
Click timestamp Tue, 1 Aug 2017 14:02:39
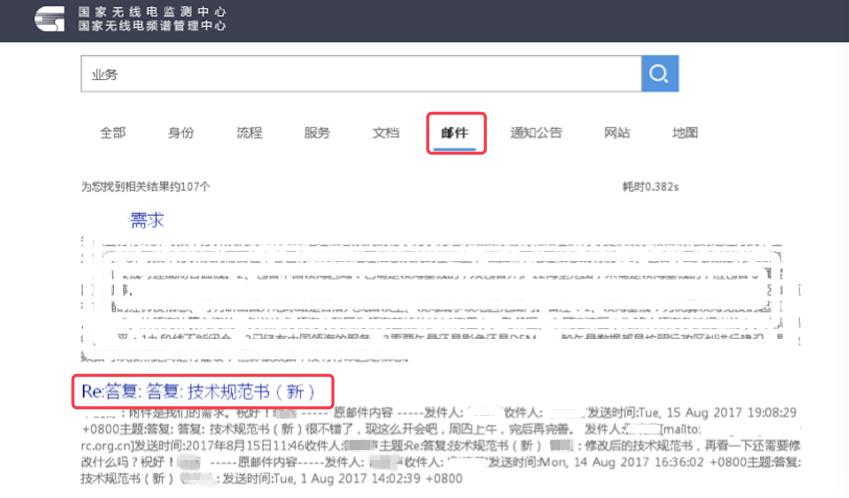(x=348, y=479)
